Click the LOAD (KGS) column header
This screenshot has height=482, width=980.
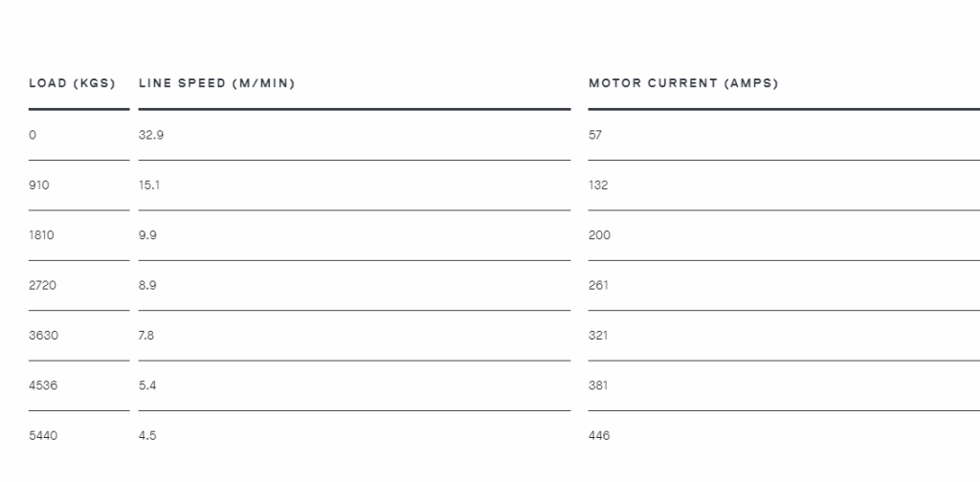pyautogui.click(x=73, y=83)
